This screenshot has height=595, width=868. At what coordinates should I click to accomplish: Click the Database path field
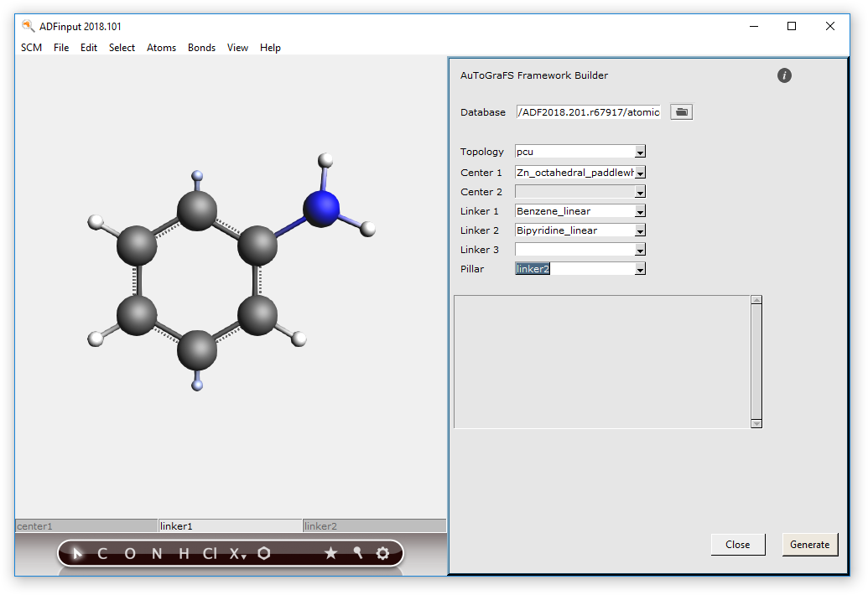pyautogui.click(x=589, y=112)
